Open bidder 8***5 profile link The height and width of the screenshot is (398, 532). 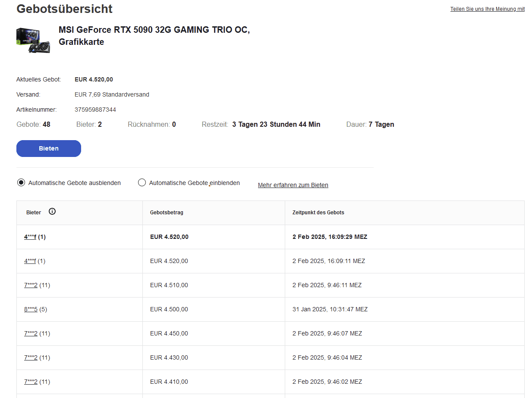[31, 309]
